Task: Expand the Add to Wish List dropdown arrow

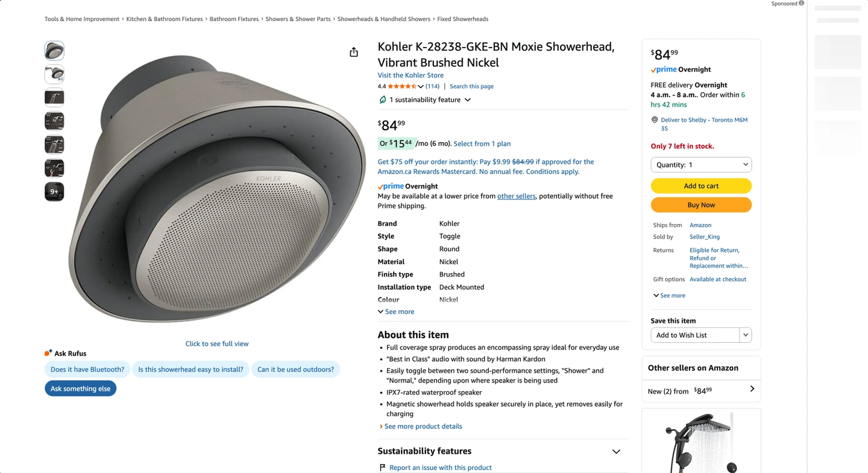Action: (746, 335)
